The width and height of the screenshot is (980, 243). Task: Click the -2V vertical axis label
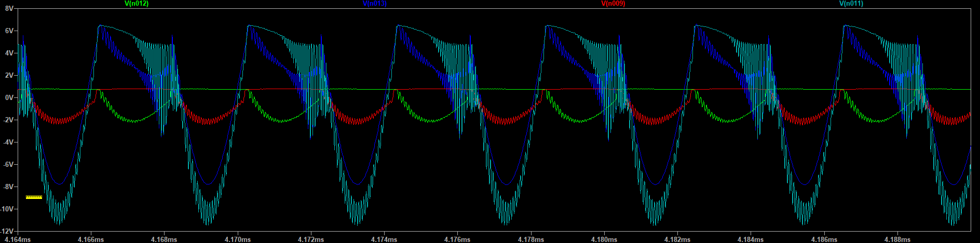click(x=7, y=120)
